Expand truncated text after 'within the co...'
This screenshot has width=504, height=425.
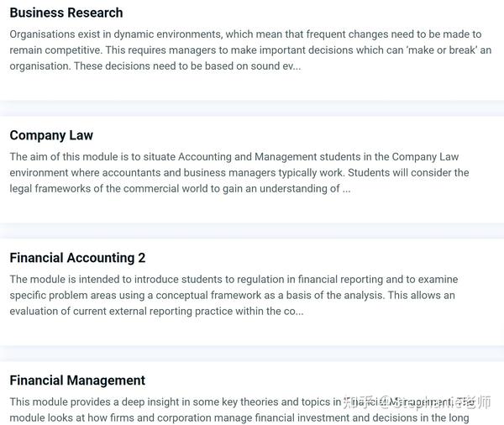299,312
